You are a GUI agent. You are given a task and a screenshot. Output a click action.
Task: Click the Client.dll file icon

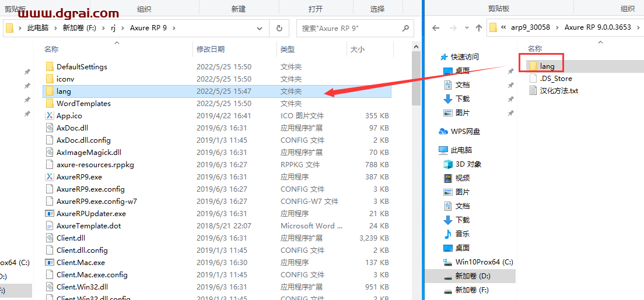point(50,238)
